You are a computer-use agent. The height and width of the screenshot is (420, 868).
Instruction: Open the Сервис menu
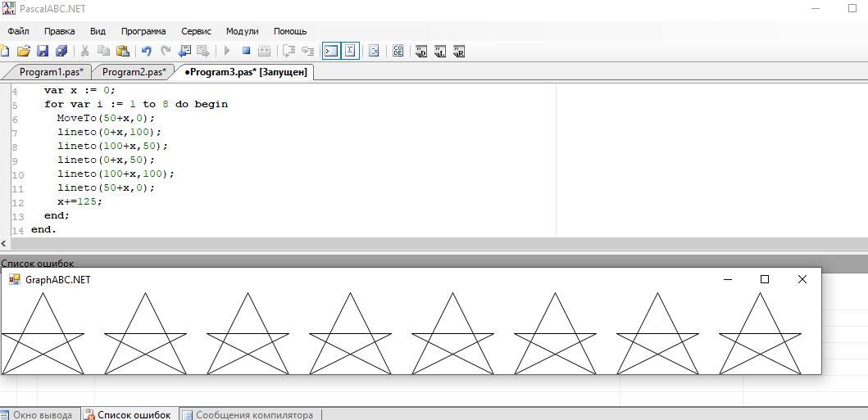click(196, 31)
